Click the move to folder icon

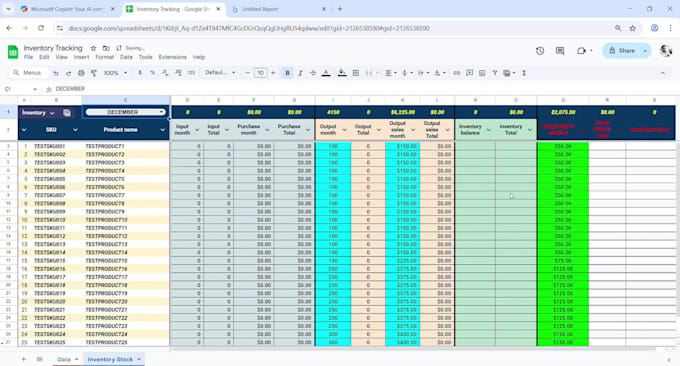tap(106, 48)
